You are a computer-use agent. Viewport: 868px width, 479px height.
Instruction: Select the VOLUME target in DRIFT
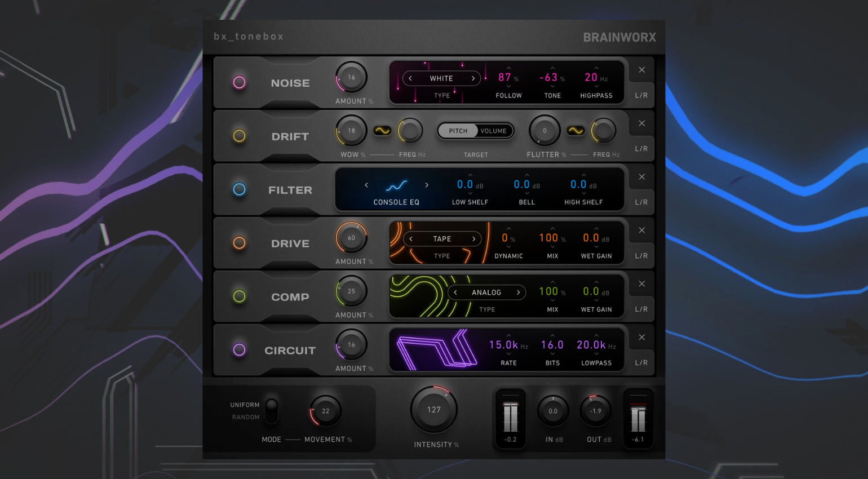[x=493, y=130]
